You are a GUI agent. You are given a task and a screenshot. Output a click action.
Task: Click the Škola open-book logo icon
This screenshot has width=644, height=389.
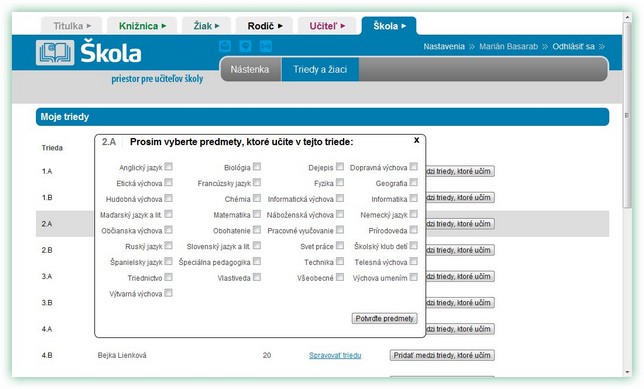coord(55,53)
